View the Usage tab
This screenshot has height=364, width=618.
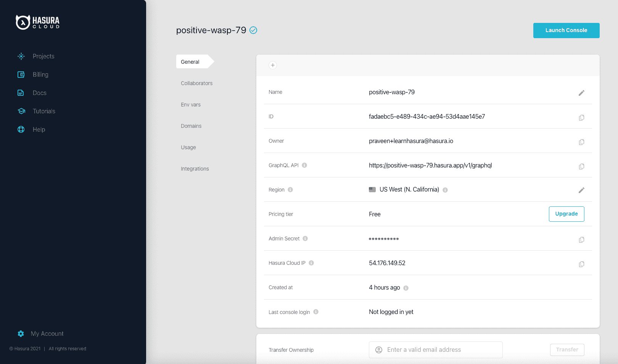tap(188, 147)
